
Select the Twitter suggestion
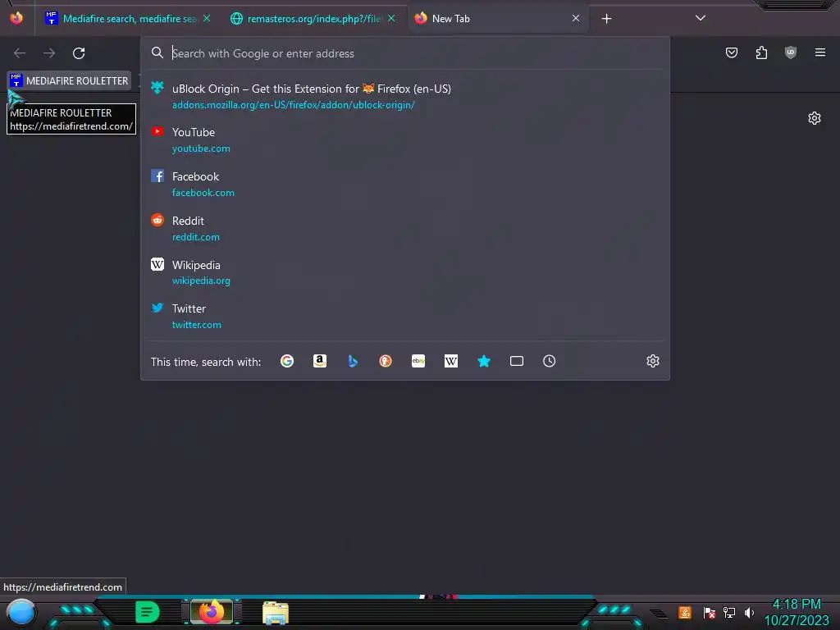coord(405,316)
